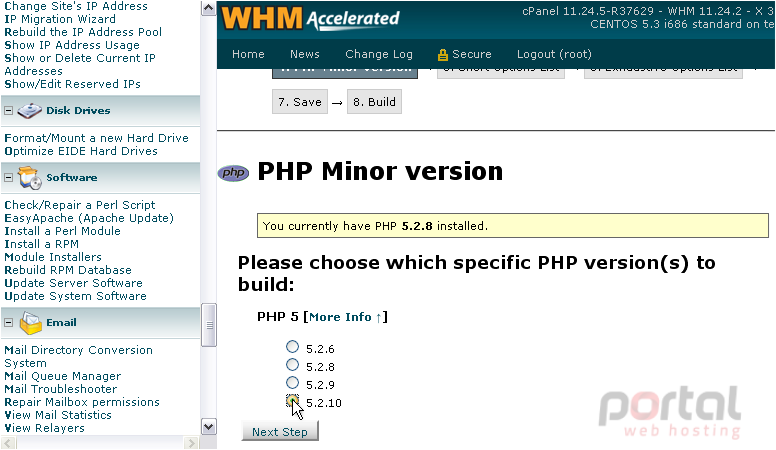
Task: Open Show or Delete Current IP Addresses
Action: coord(80,64)
